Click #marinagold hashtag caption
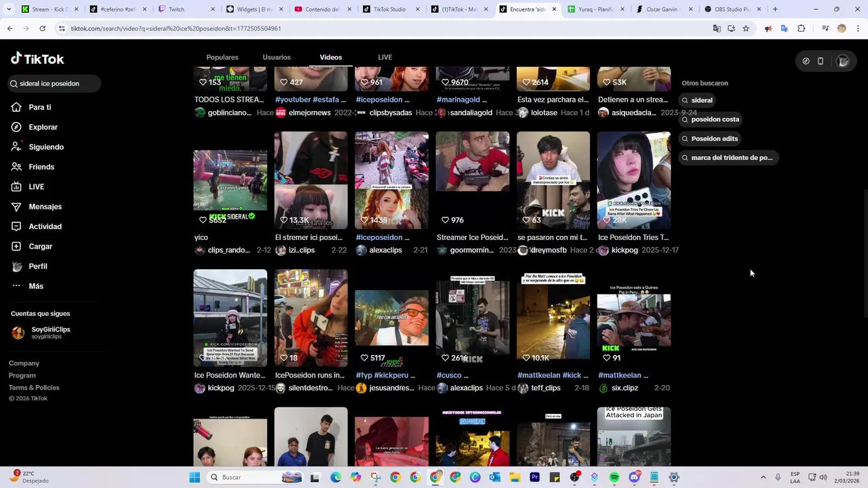The image size is (868, 488). [x=462, y=100]
